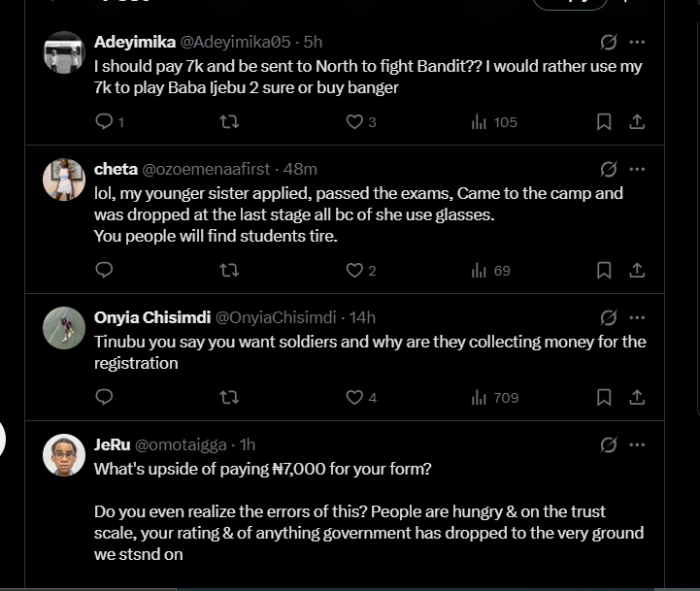Viewport: 700px width, 591px height.
Task: Click JeRu's avatar image
Action: pyautogui.click(x=64, y=455)
